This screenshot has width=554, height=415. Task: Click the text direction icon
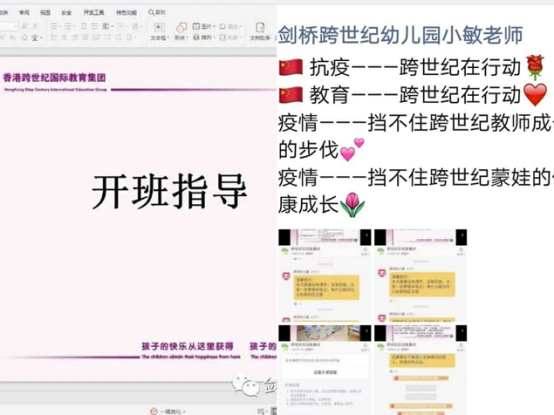click(121, 26)
